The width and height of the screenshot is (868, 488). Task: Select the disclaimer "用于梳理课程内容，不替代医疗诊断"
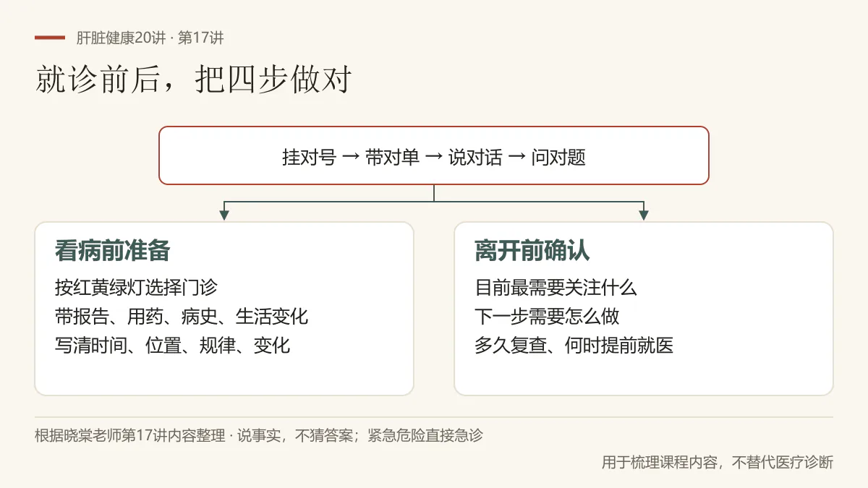718,462
